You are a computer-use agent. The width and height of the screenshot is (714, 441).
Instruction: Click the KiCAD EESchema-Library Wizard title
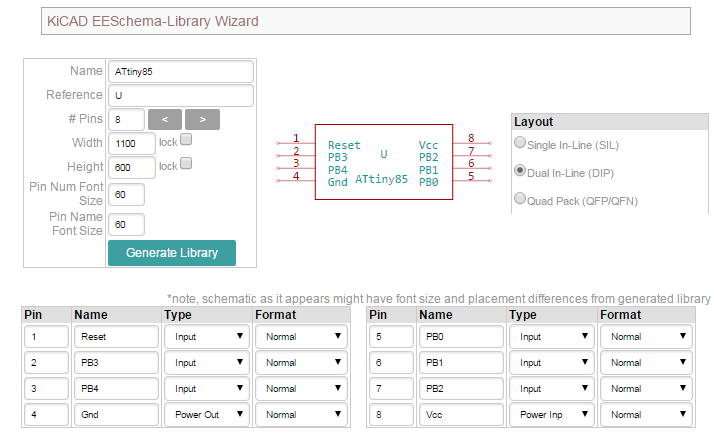[153, 21]
